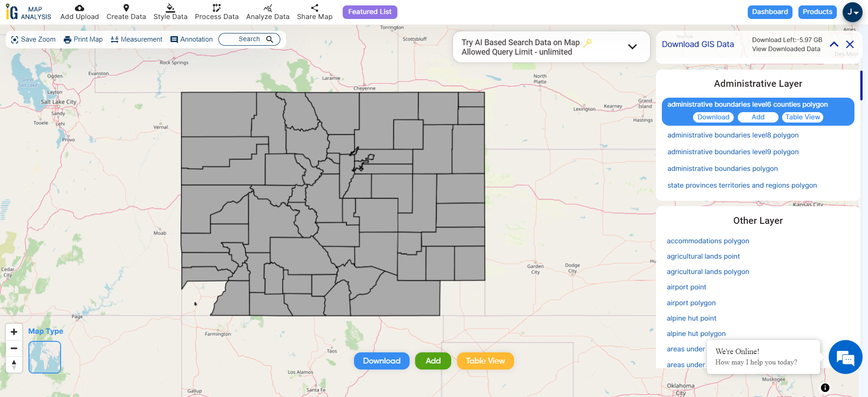Collapse the Download GIS Data panel
Screen dimensions: 868x397
coord(834,44)
